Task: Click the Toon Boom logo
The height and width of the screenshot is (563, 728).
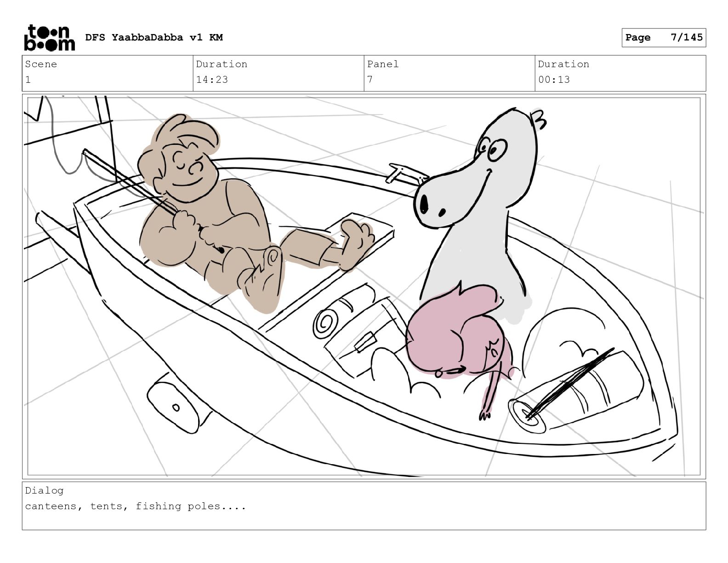Action: coord(49,37)
